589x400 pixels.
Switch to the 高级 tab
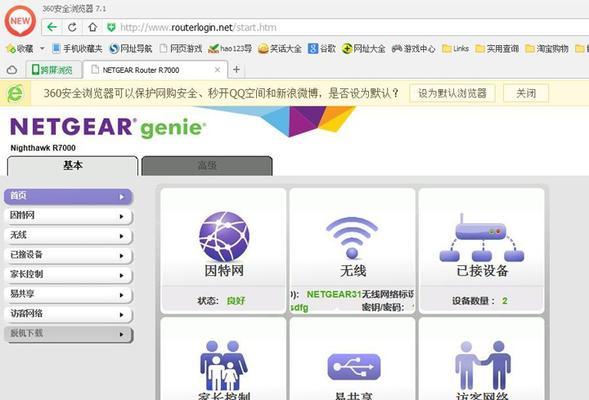[x=207, y=166]
